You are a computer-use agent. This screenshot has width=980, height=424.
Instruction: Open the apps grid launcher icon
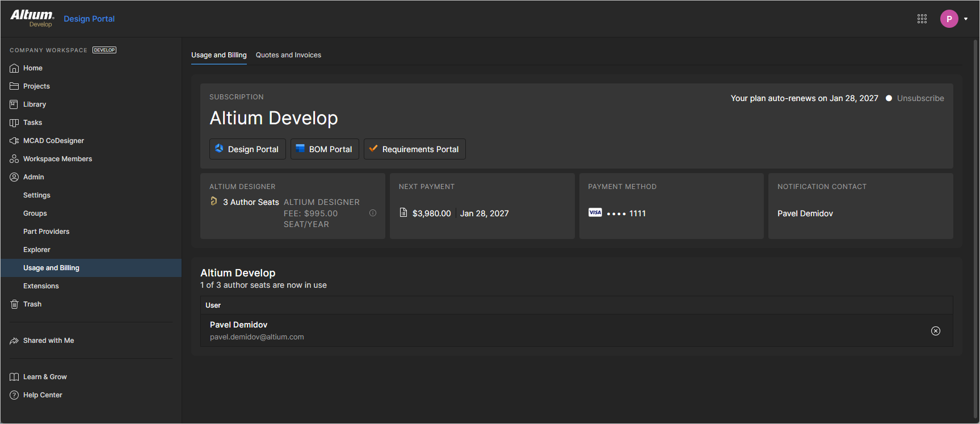pos(922,19)
